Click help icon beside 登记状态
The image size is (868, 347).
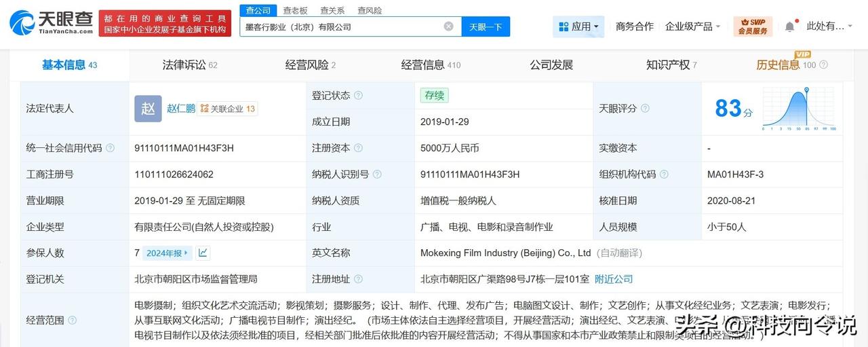pyautogui.click(x=358, y=96)
